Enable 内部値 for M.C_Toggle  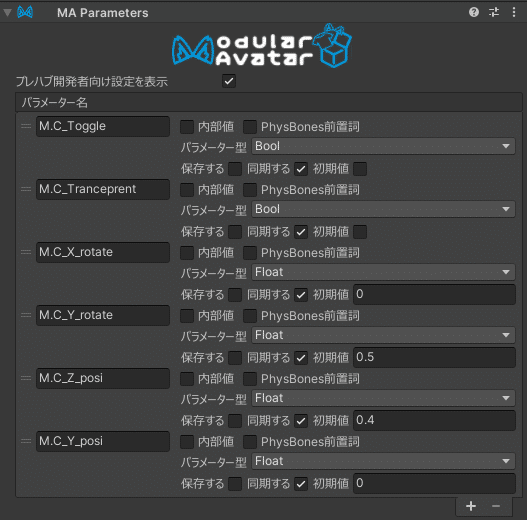187,127
